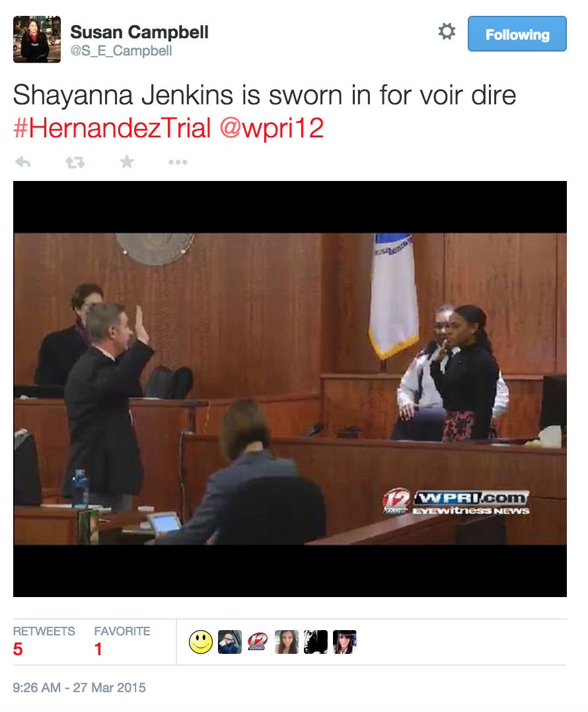Open Susan Campbell's profile avatar
This screenshot has width=588, height=712.
(37, 40)
